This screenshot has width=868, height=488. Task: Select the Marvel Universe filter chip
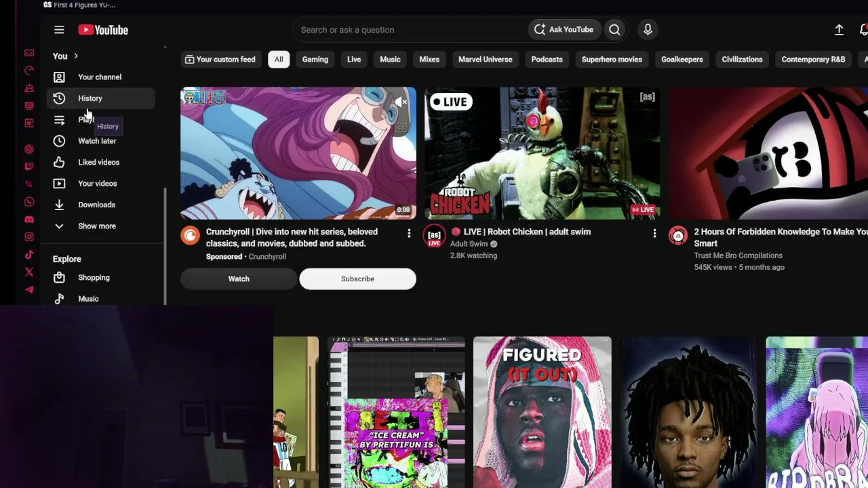pyautogui.click(x=486, y=60)
